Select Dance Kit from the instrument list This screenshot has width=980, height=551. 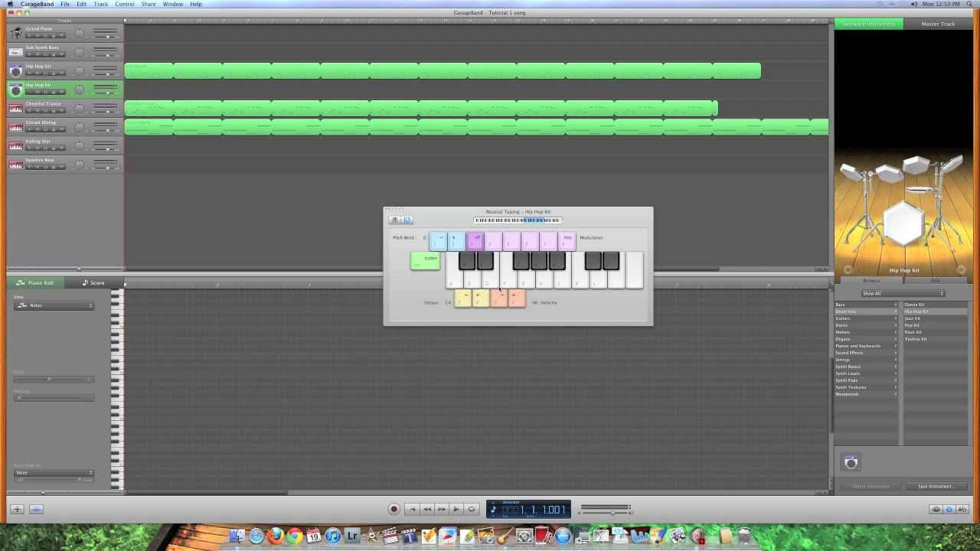coord(914,305)
